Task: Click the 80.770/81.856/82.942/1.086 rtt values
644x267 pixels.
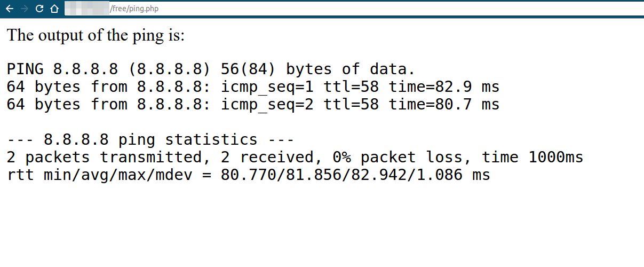Action: (x=341, y=175)
